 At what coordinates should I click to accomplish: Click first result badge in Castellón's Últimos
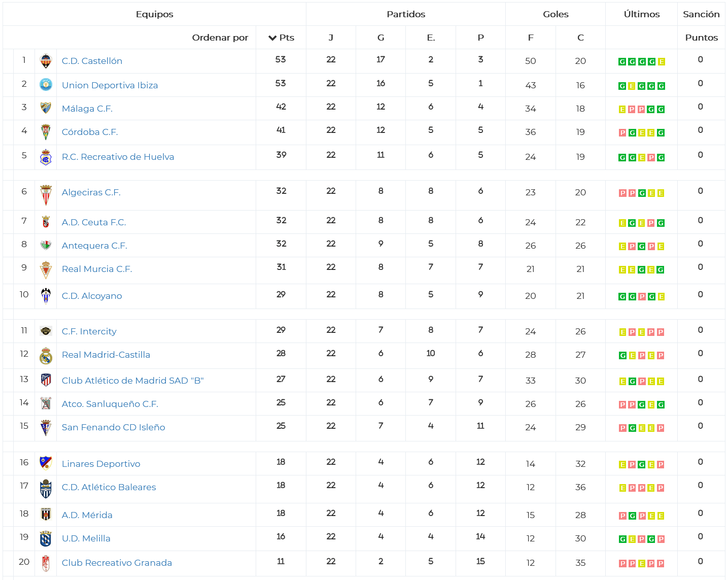point(622,62)
